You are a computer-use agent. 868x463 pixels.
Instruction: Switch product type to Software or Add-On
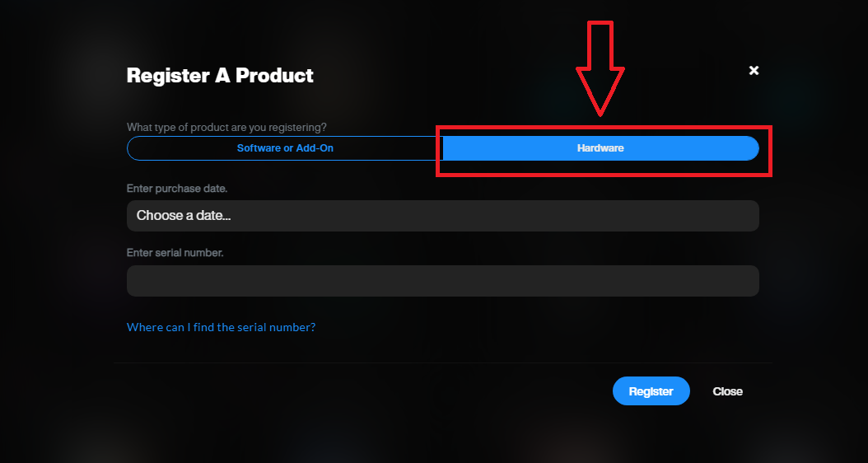pos(285,148)
